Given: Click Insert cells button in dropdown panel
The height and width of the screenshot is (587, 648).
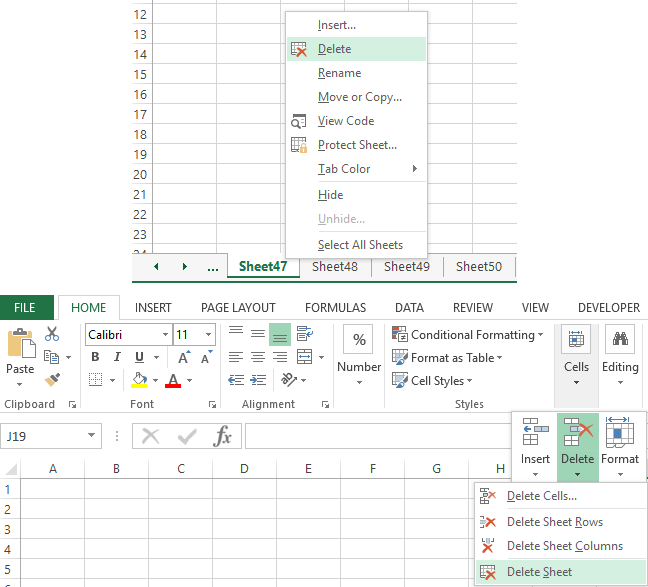Looking at the screenshot, I should (535, 447).
